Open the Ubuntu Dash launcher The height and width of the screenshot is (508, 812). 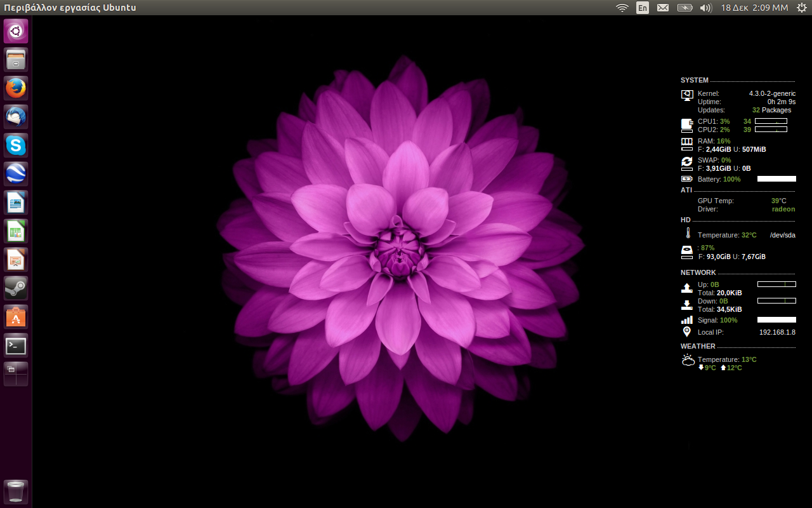pos(16,31)
